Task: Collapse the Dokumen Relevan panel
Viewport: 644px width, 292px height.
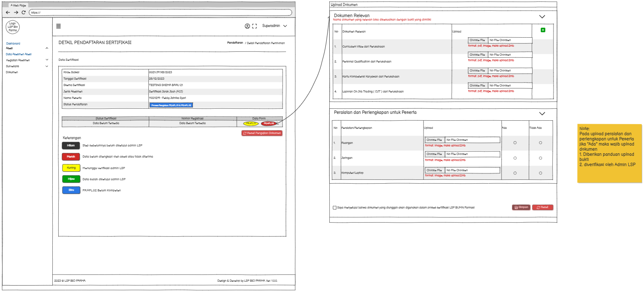Action: tap(542, 17)
